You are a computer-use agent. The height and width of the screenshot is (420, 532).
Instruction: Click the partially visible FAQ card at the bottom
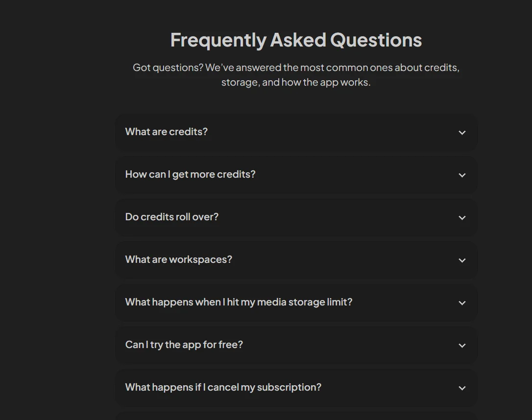click(296, 416)
